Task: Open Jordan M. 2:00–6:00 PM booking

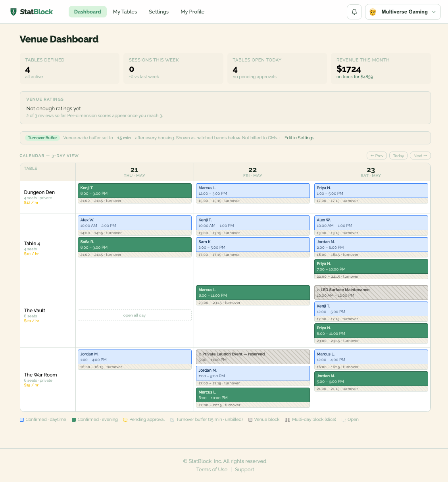Action: tap(371, 244)
